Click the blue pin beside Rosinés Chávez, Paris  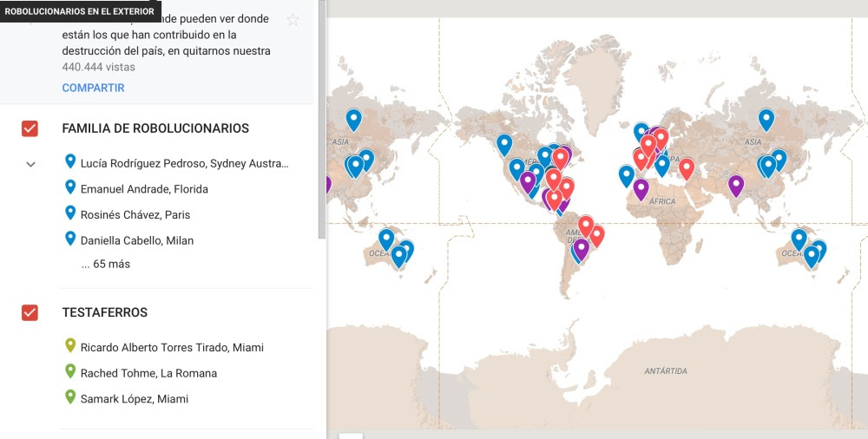point(70,213)
